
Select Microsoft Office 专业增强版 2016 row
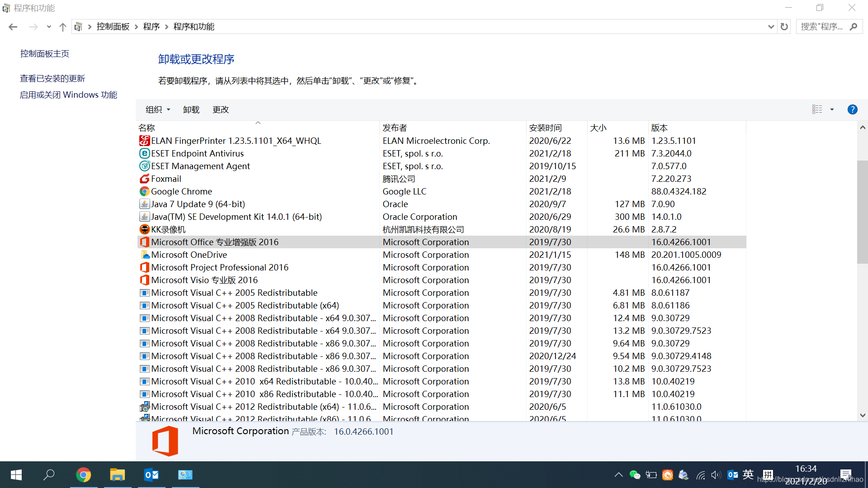(441, 242)
